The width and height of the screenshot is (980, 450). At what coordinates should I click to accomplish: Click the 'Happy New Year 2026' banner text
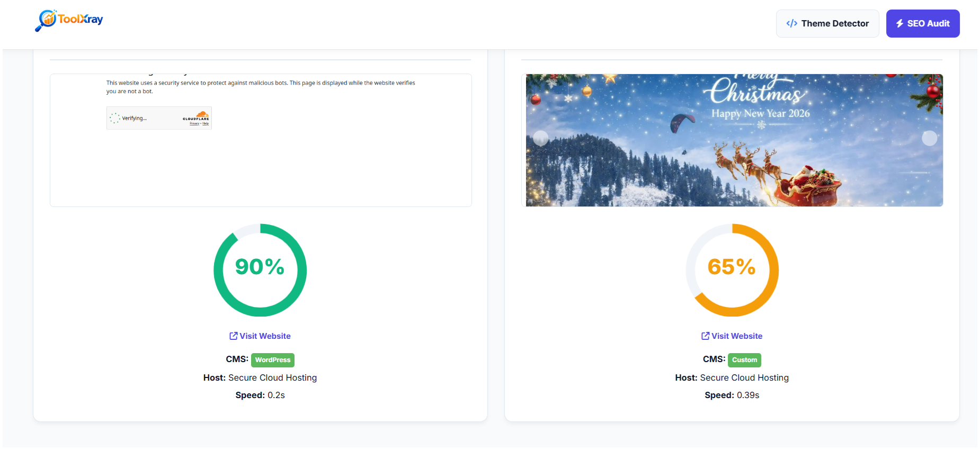pos(761,113)
